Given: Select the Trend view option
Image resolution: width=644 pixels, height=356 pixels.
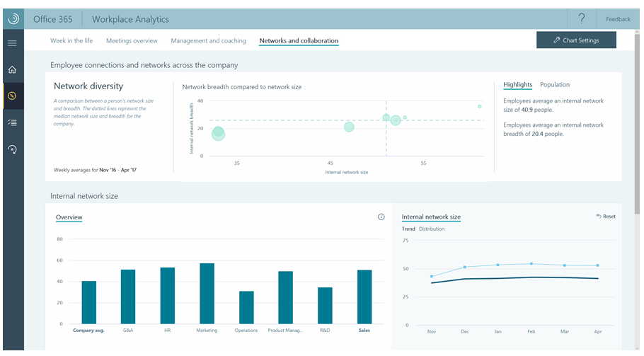Looking at the screenshot, I should pos(408,229).
